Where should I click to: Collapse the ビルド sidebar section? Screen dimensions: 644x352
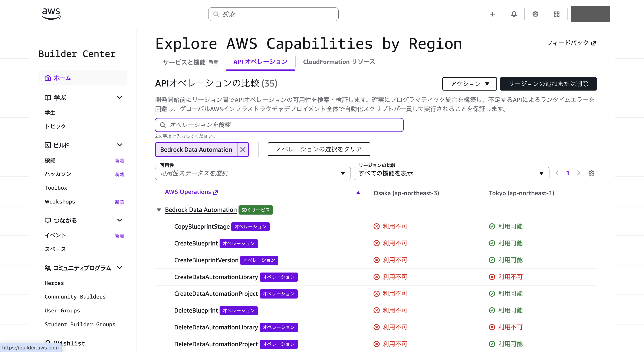120,145
